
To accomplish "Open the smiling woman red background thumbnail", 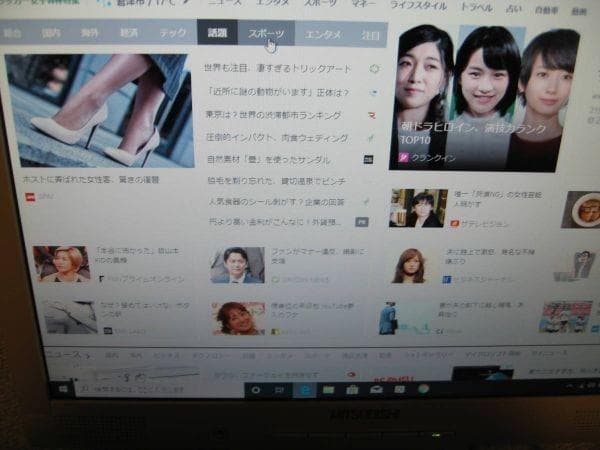I will [238, 318].
